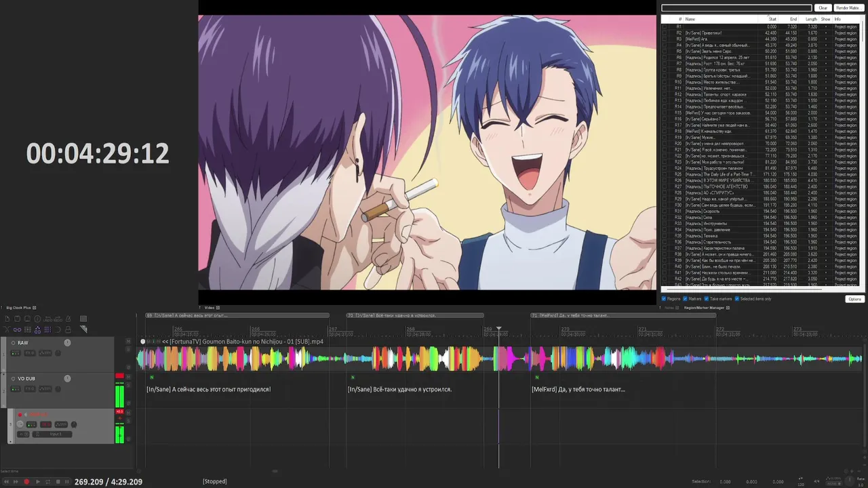Screen dimensions: 868x488
Task: Go to project start transport button
Action: 6,481
